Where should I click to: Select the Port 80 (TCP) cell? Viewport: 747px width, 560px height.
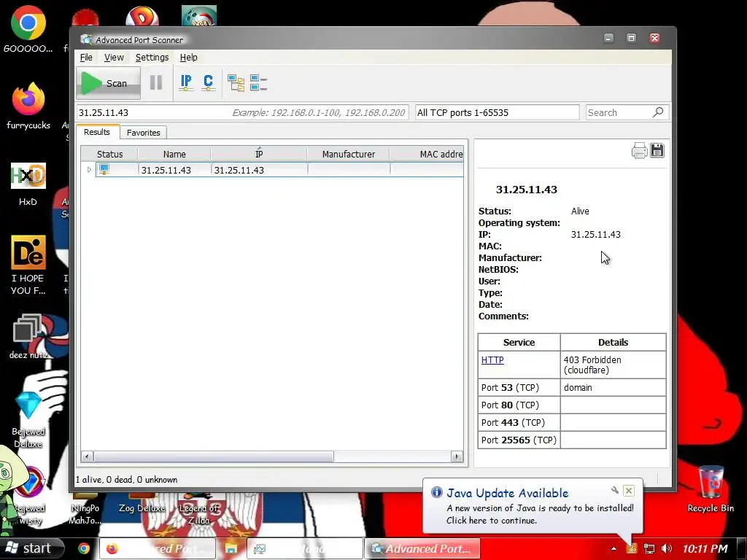[x=519, y=405]
